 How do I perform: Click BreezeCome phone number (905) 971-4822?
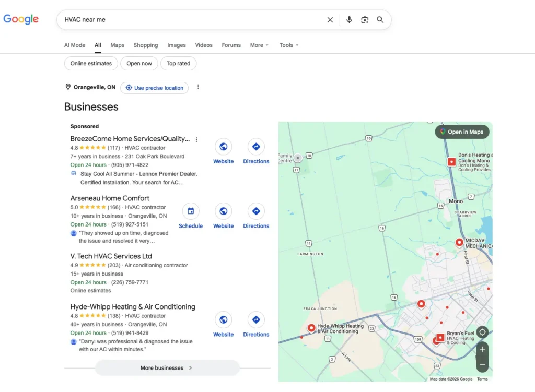130,165
